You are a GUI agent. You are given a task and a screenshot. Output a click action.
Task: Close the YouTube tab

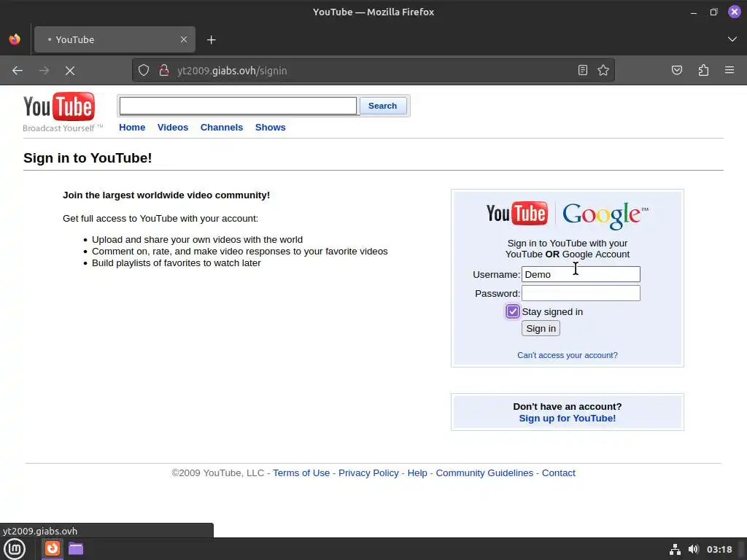click(x=184, y=39)
